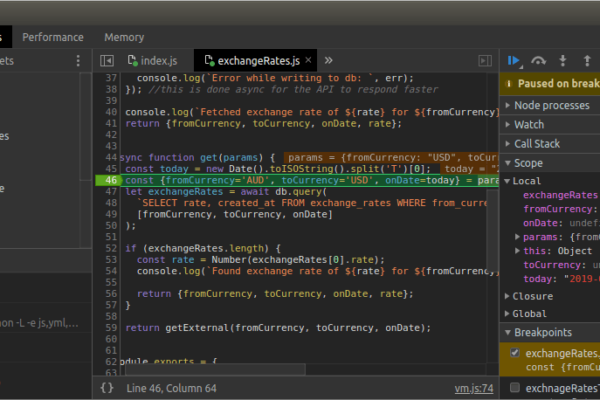Expand the Node processes section
The height and width of the screenshot is (400, 600).
click(550, 105)
